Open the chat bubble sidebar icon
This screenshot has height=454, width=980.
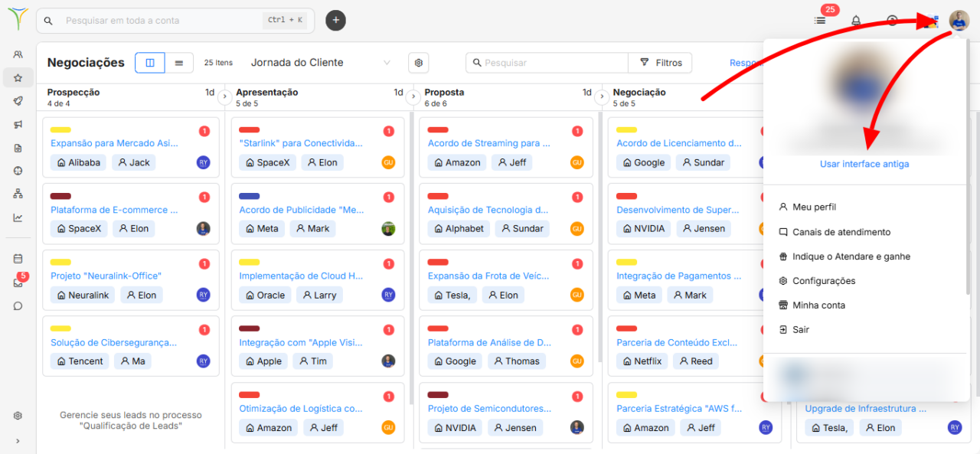[x=18, y=306]
